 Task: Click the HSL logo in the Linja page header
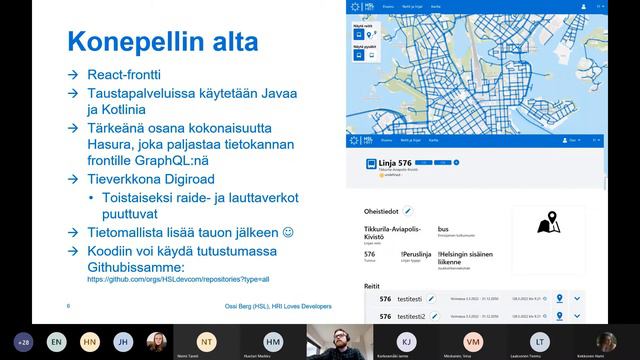361,140
